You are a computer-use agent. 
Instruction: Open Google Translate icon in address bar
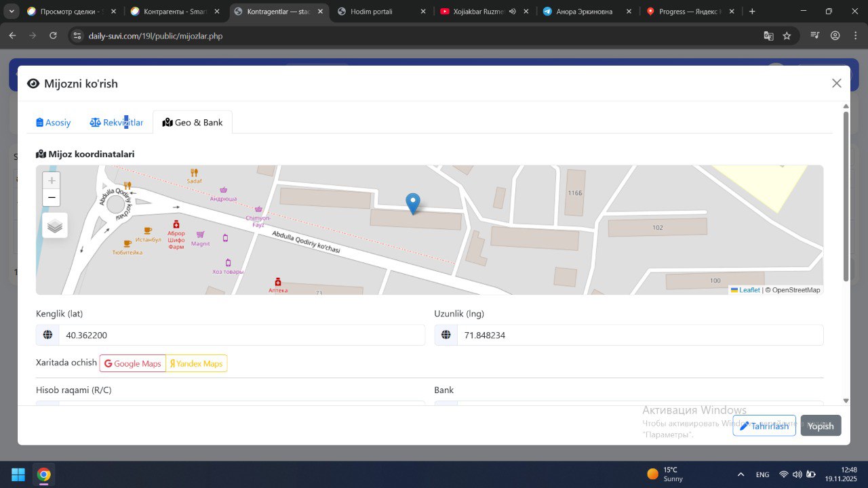click(768, 36)
